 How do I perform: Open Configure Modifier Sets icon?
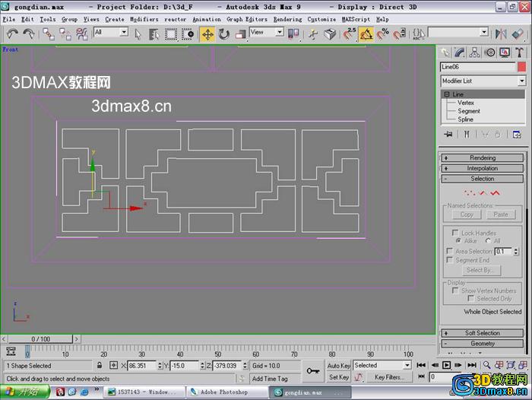(x=517, y=135)
